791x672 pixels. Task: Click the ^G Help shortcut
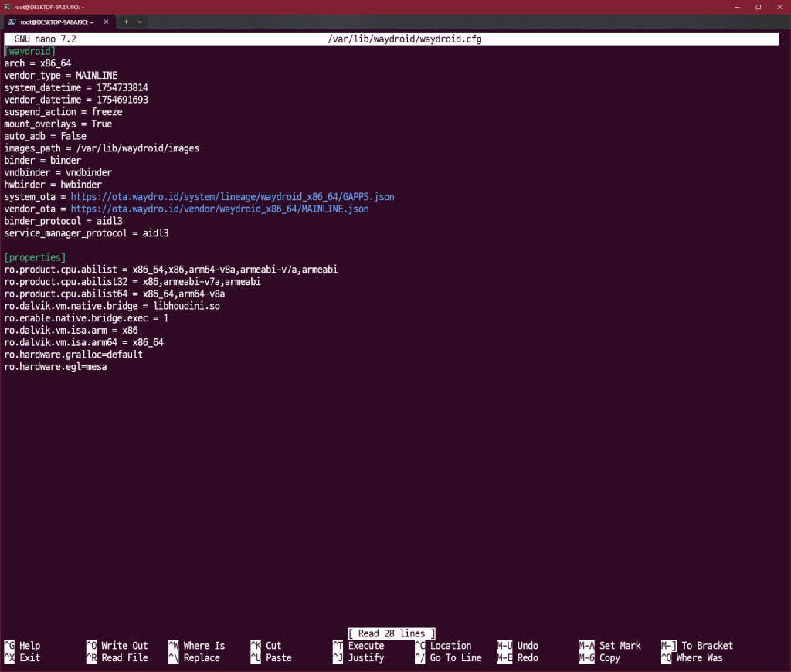tap(22, 646)
